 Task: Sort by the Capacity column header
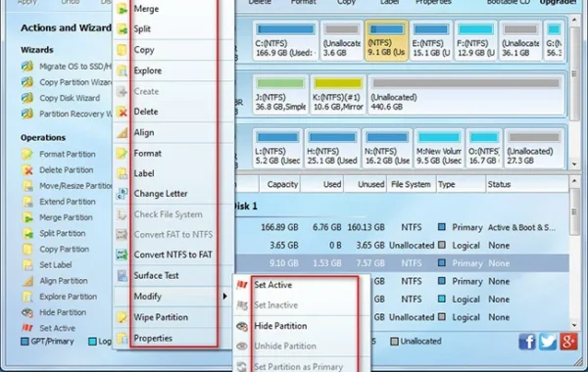279,184
